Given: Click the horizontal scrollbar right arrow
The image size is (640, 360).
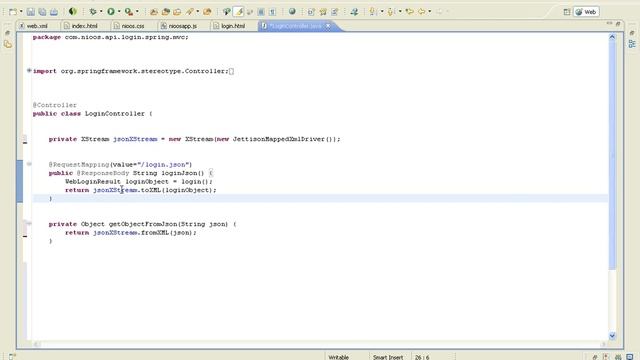Looking at the screenshot, I should click(x=603, y=344).
